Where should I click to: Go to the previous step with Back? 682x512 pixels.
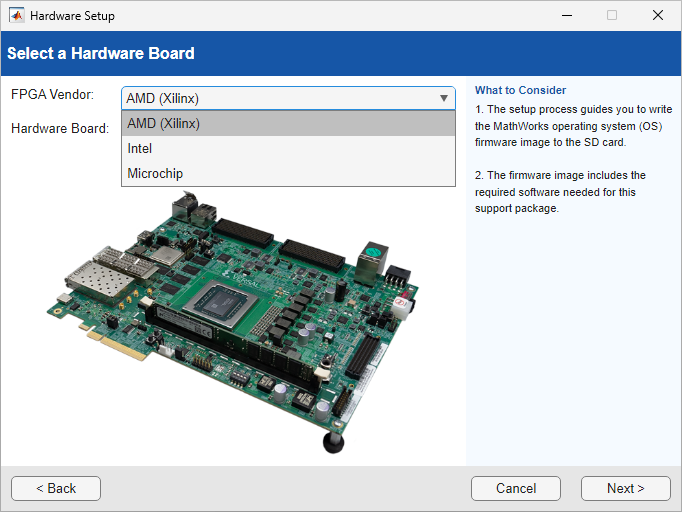56,488
